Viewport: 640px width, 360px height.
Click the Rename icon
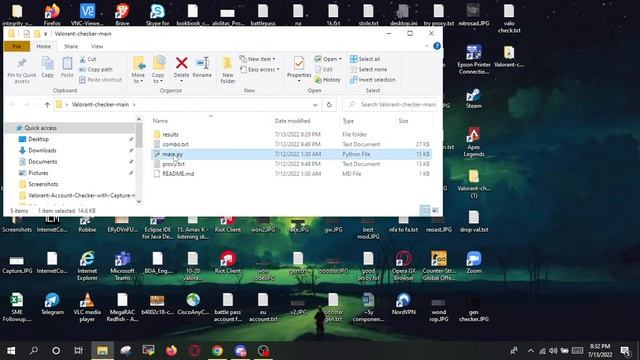(x=202, y=63)
